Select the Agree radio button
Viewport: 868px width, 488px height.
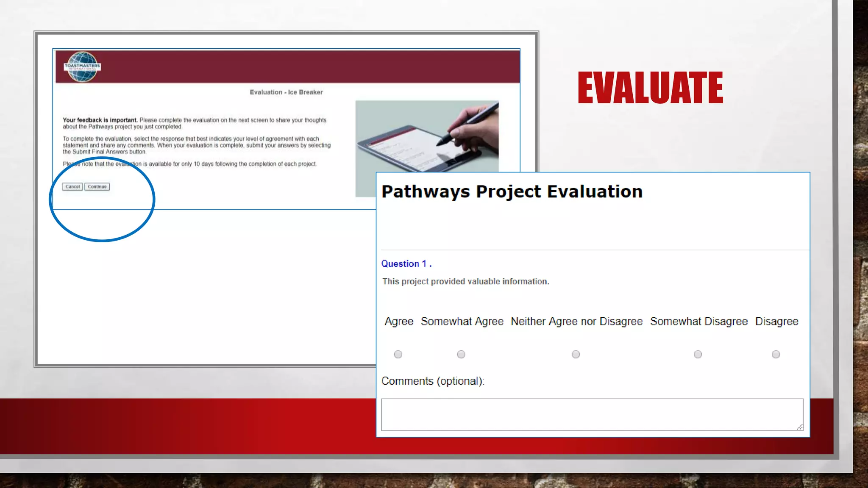398,354
